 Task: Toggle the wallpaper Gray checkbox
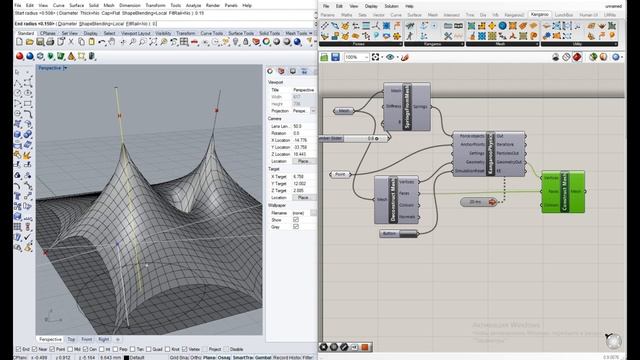coord(296,227)
